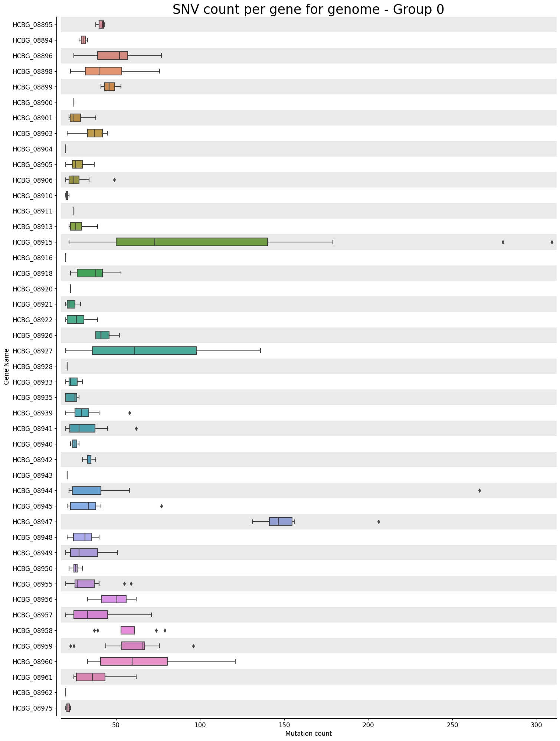Click the HCBG_08918 green box
560x741 pixels.
click(90, 273)
